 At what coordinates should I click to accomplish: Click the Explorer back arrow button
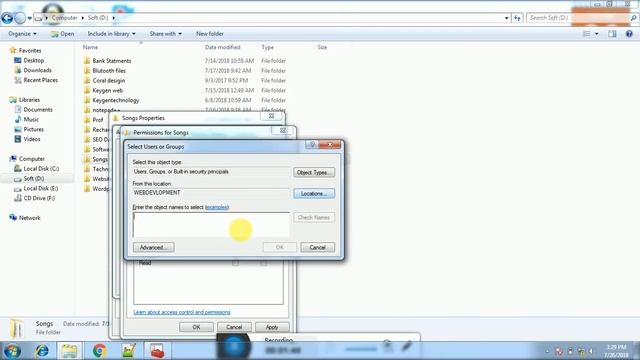point(7,18)
